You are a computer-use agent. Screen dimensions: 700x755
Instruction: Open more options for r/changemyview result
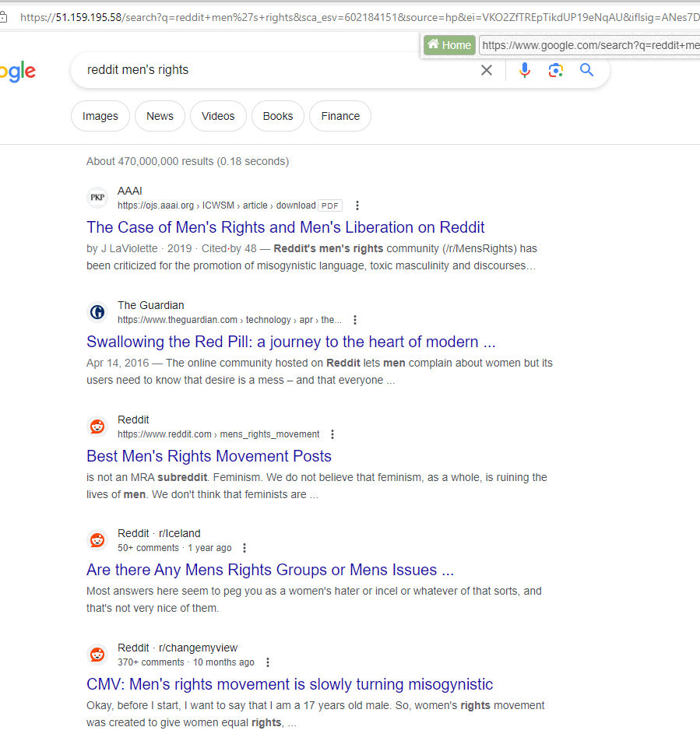pyautogui.click(x=268, y=662)
